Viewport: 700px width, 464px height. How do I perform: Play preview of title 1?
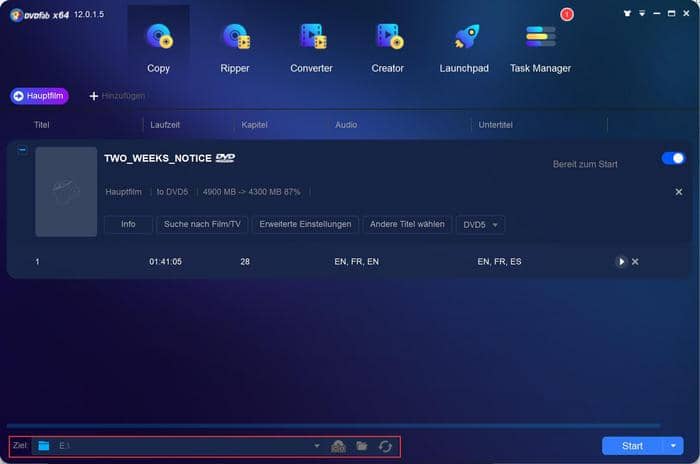[x=621, y=262]
